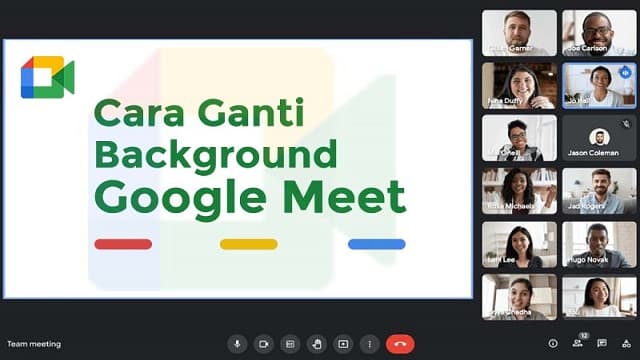Open the Present now screen-share button
Image resolution: width=640 pixels, height=360 pixels.
coord(343,344)
